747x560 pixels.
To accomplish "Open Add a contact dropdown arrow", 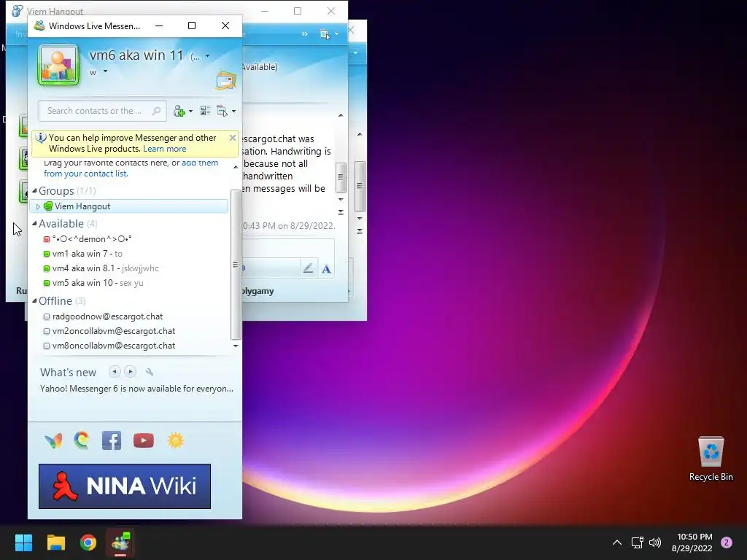I will [x=190, y=112].
